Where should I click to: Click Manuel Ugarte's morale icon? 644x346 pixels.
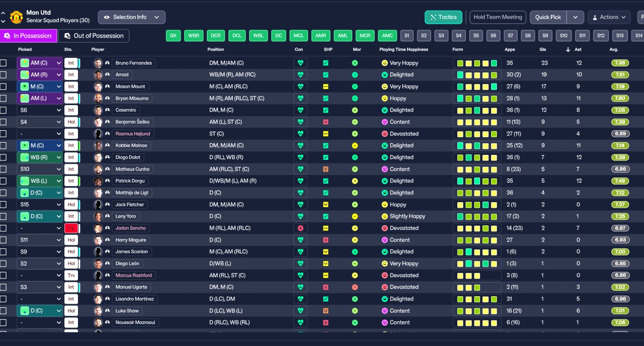click(355, 287)
